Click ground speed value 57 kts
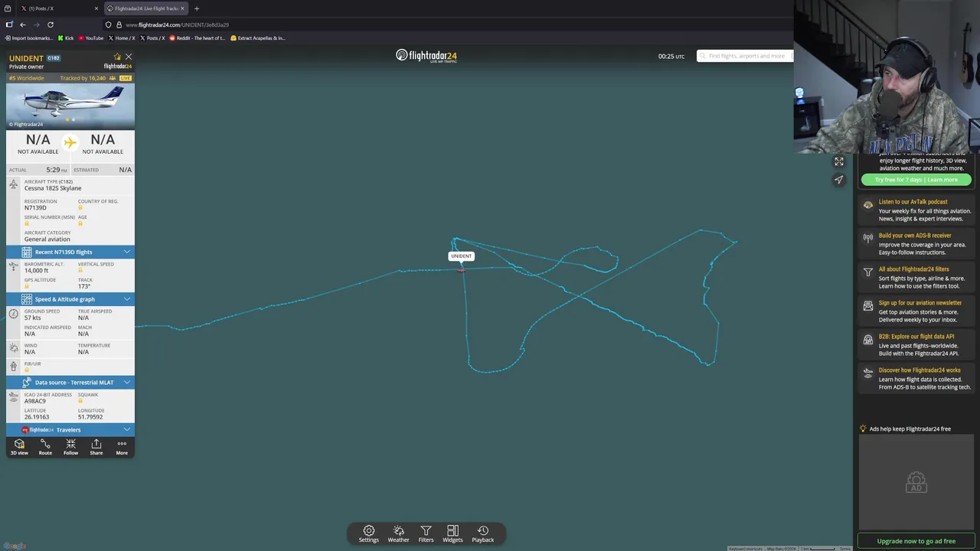This screenshot has width=980, height=551. 32,318
